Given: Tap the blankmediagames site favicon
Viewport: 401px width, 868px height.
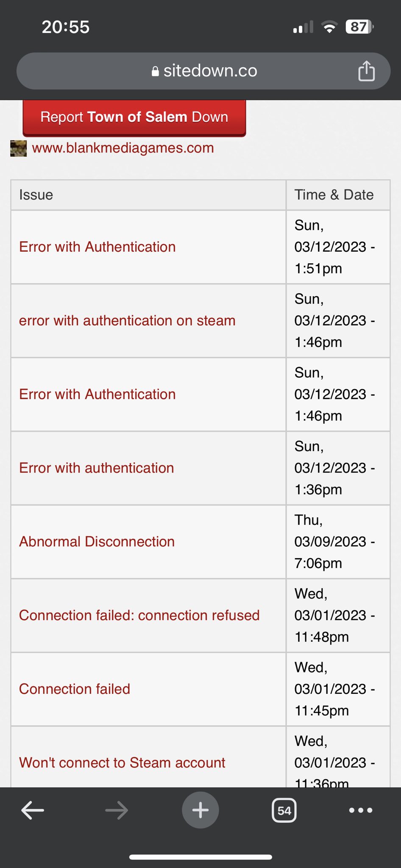Looking at the screenshot, I should click(19, 148).
